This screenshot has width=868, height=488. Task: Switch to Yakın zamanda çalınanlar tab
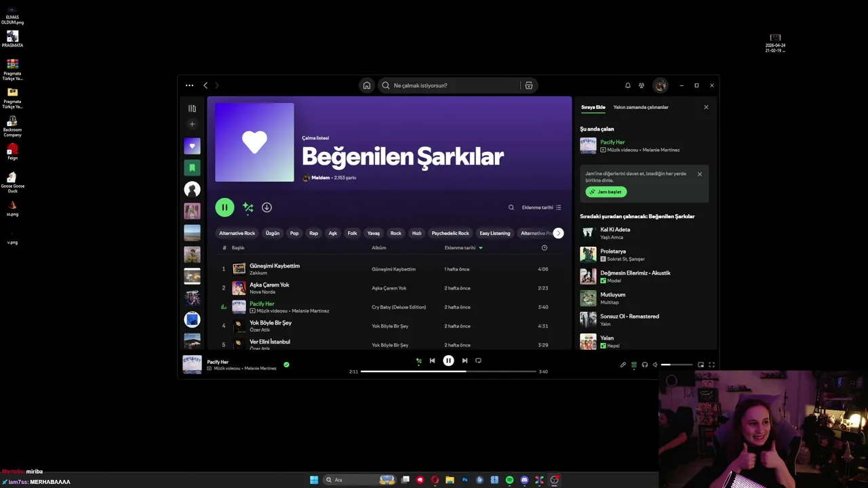click(x=641, y=107)
